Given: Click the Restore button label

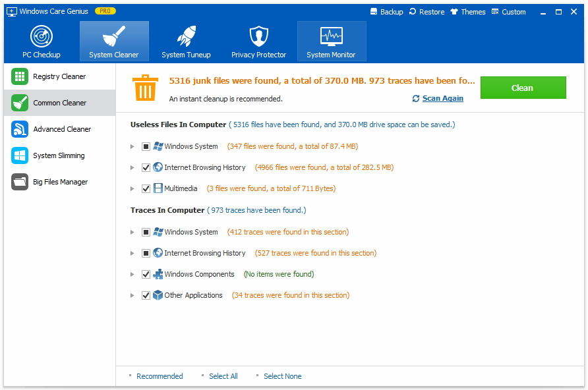Looking at the screenshot, I should (432, 12).
